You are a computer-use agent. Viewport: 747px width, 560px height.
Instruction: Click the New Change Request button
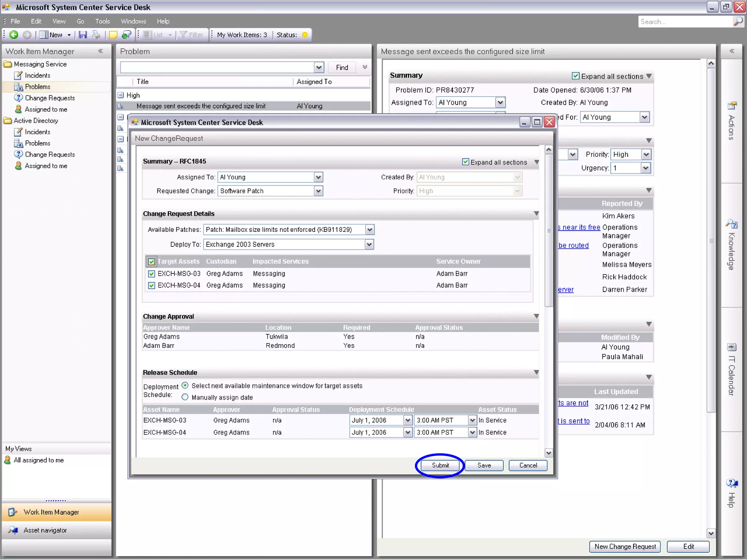coord(624,546)
